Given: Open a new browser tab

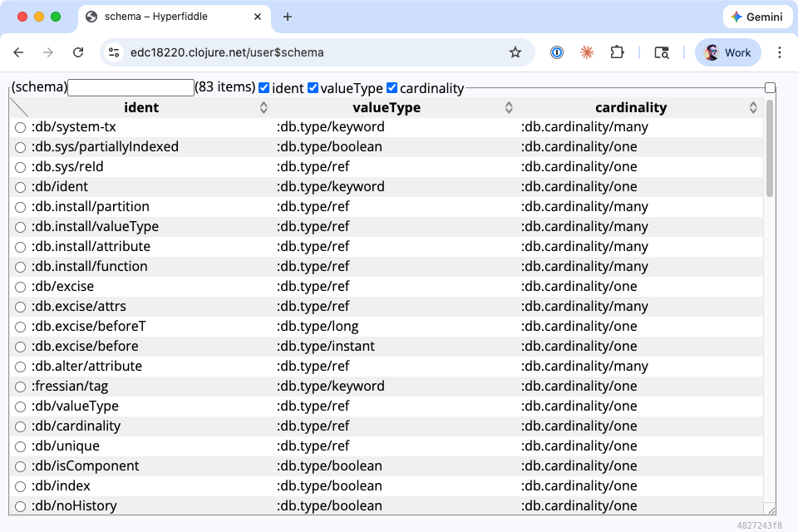Looking at the screenshot, I should [x=288, y=16].
